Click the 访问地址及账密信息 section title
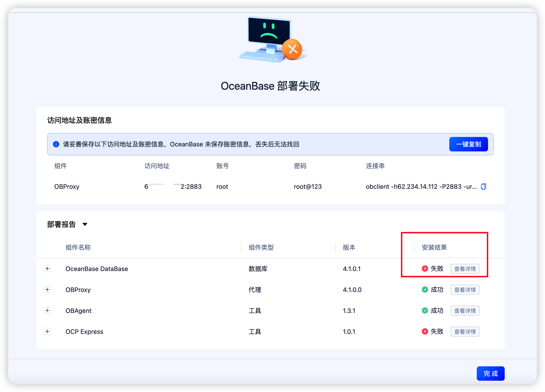This screenshot has height=392, width=545. [79, 120]
